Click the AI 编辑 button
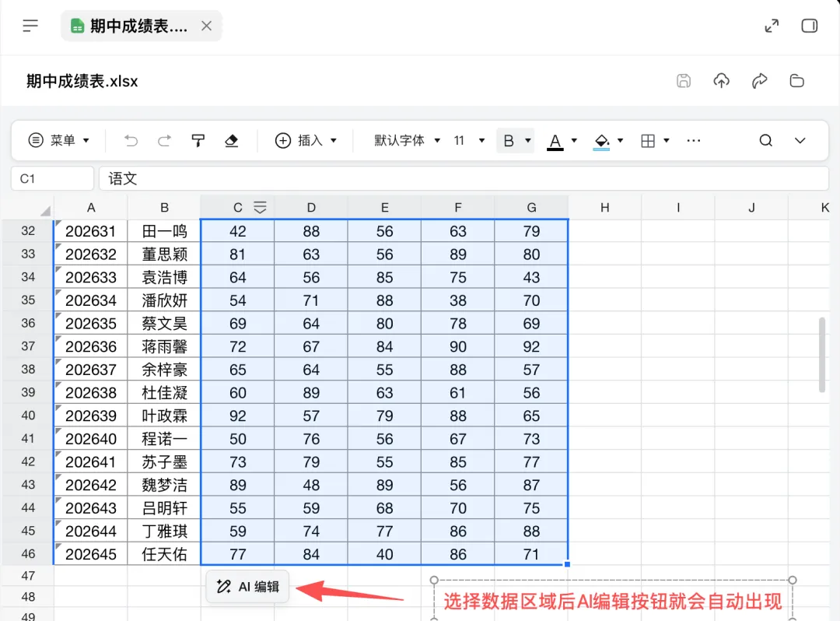Viewport: 840px width, 621px height. [x=247, y=587]
